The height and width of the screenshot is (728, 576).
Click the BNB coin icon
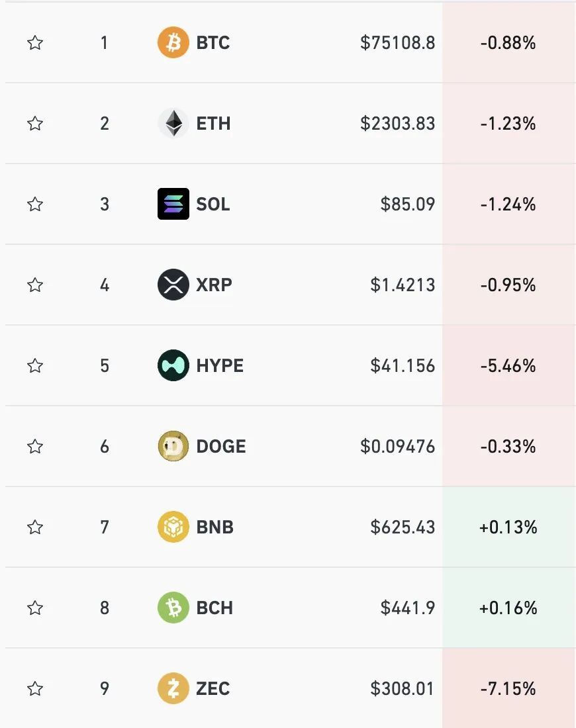173,527
